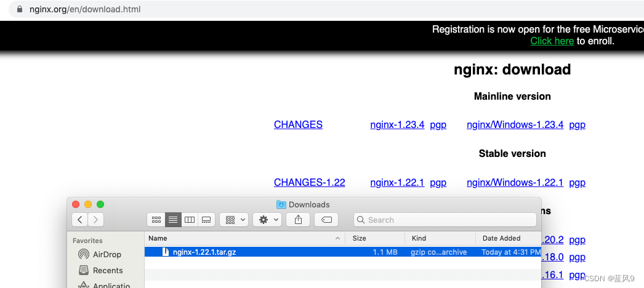Download nginx-1.22.1 stable source
Screen dimensions: 644x288
tap(397, 183)
